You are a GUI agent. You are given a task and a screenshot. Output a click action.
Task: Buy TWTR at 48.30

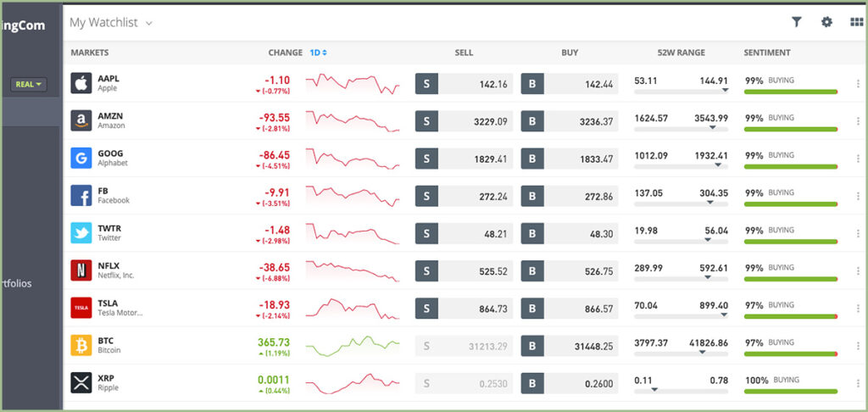point(570,234)
